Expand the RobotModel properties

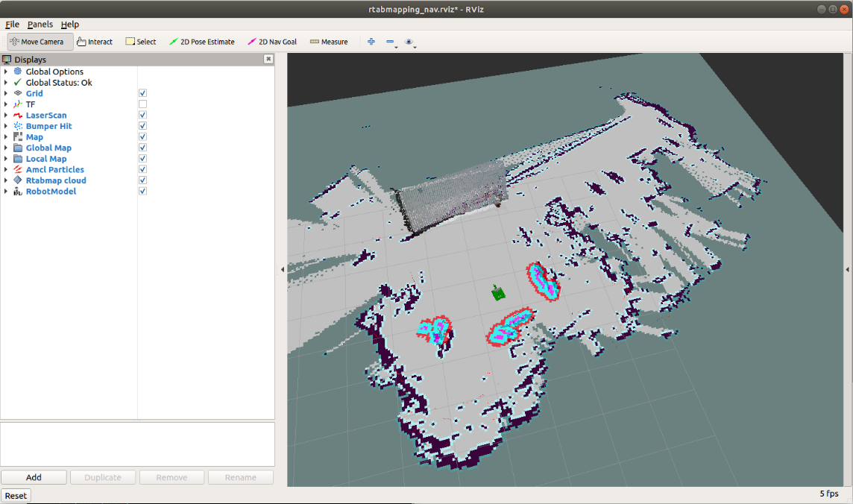pos(6,191)
